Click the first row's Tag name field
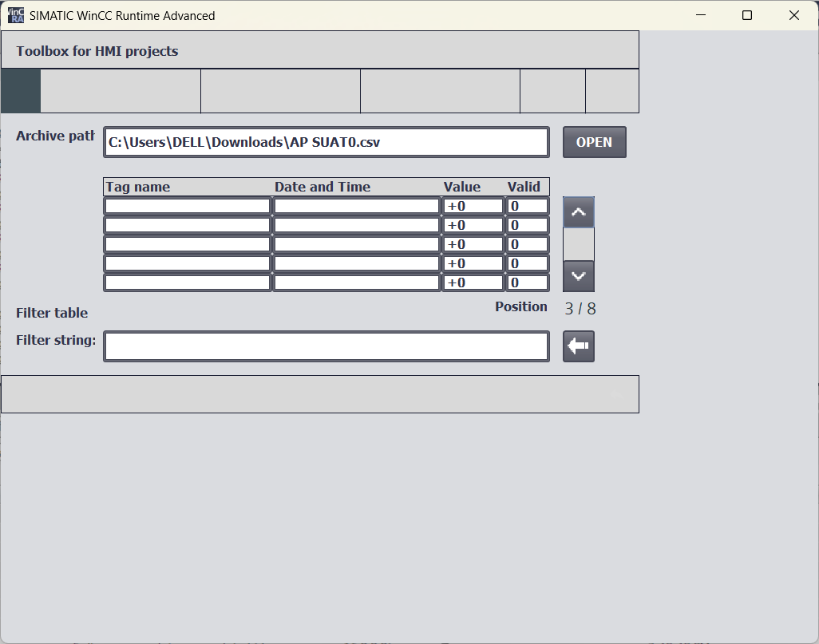The width and height of the screenshot is (819, 644). coord(188,207)
